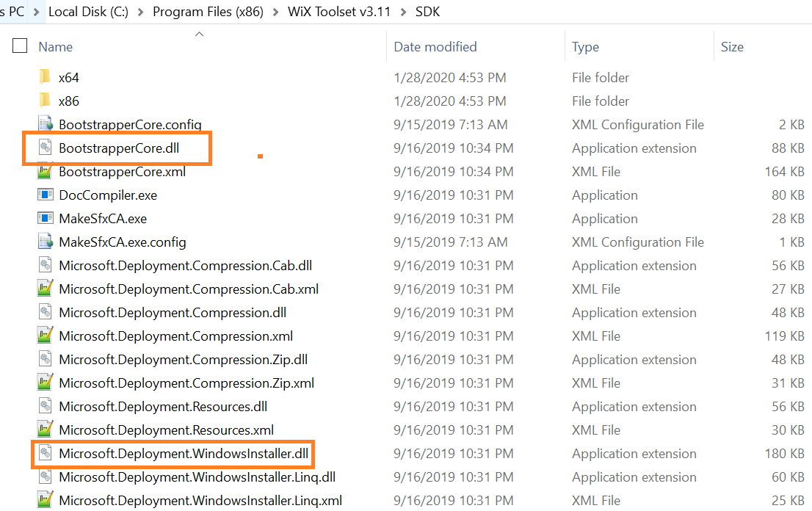Click the DocCompiler.exe application icon
Screen dimensions: 812x511
46,195
